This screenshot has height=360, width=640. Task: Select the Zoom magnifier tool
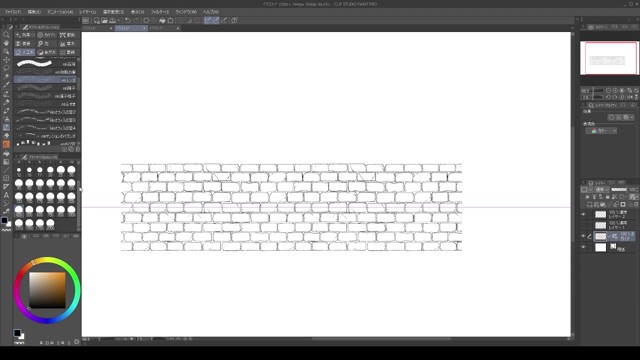tap(6, 35)
